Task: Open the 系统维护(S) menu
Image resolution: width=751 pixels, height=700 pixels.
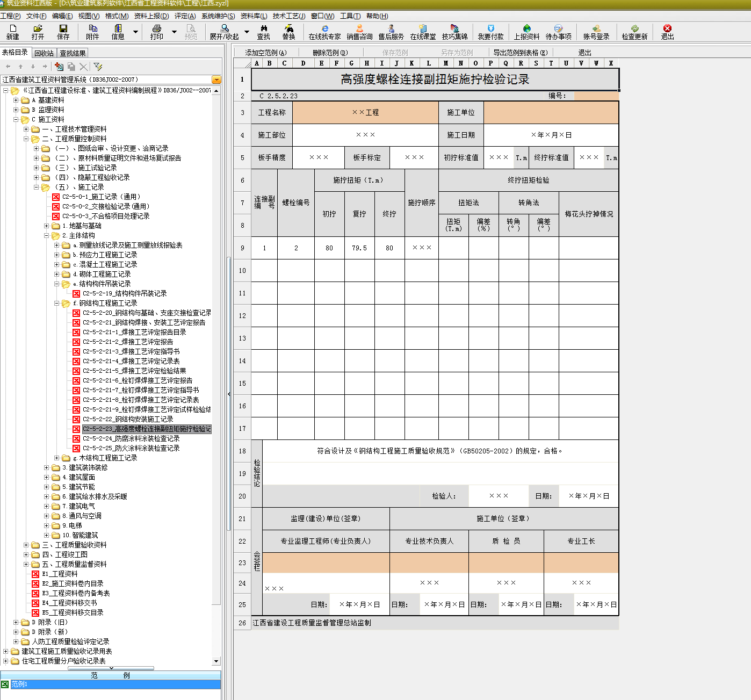Action: pyautogui.click(x=218, y=16)
